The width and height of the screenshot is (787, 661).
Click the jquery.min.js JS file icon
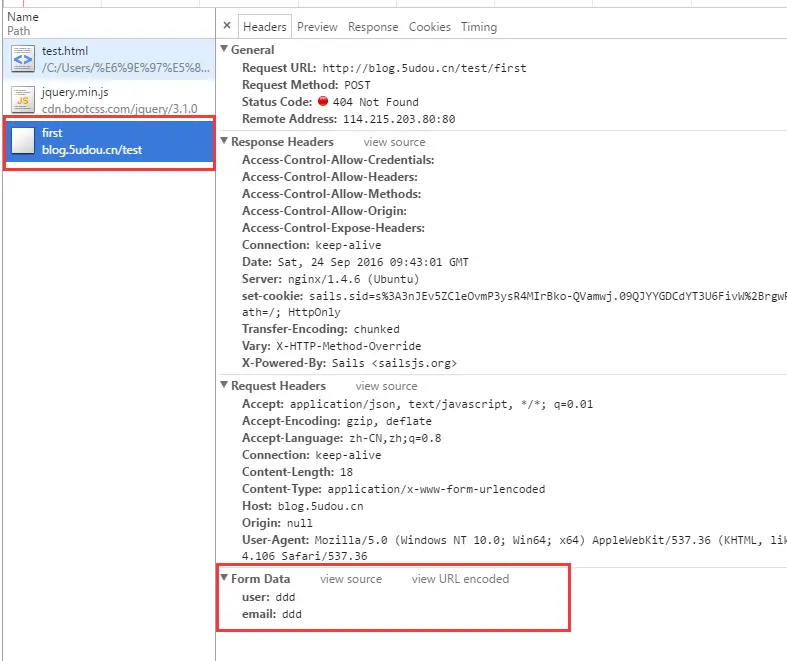coord(23,100)
